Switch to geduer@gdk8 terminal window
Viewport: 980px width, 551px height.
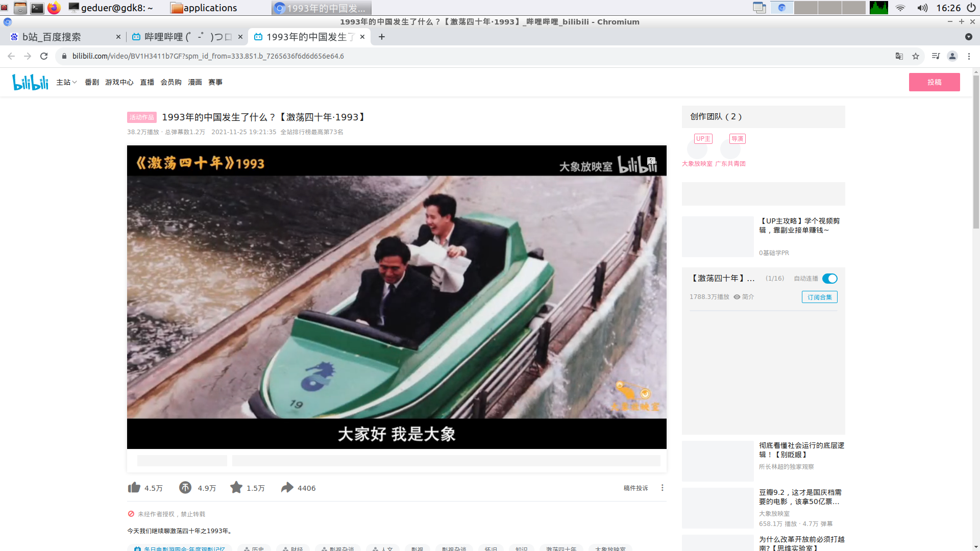click(x=111, y=8)
